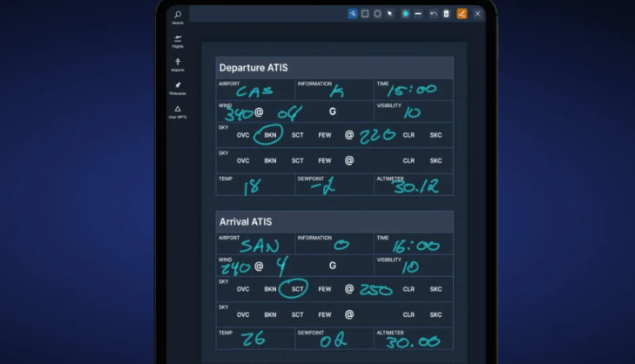Activate the pointer selection tool

[x=389, y=14]
